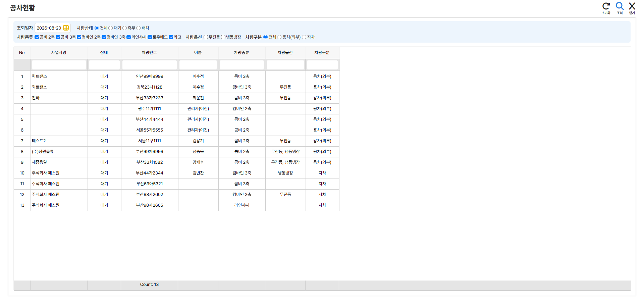
Task: Uncheck the 카고 checkbox
Action: pos(171,37)
